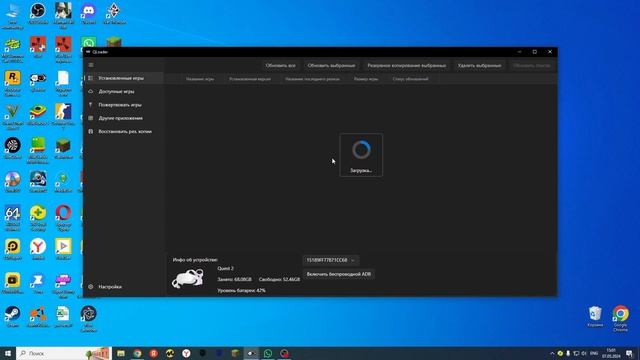Click the Quest 2 headset image
The height and width of the screenshot is (360, 640).
(x=188, y=279)
